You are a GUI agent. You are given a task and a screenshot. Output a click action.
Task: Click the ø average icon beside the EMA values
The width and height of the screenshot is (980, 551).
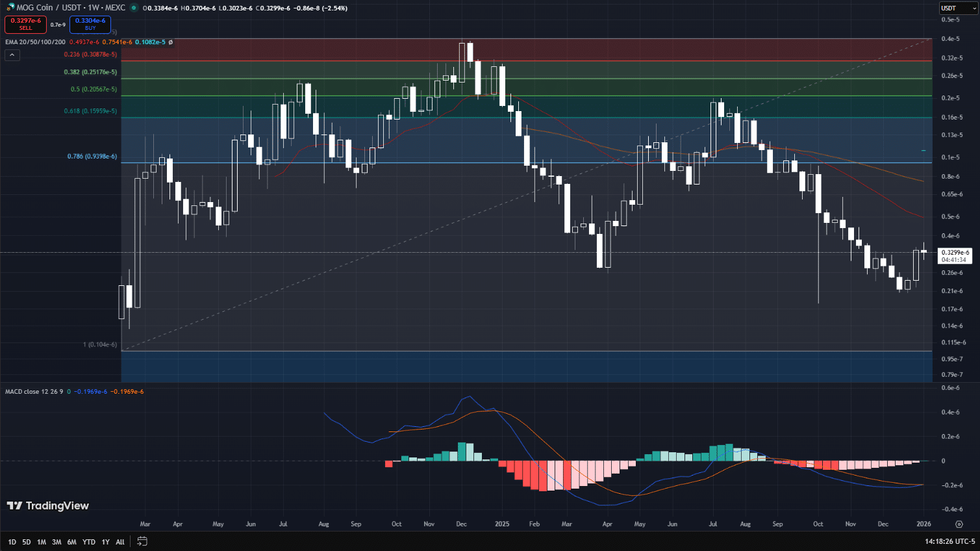click(171, 42)
